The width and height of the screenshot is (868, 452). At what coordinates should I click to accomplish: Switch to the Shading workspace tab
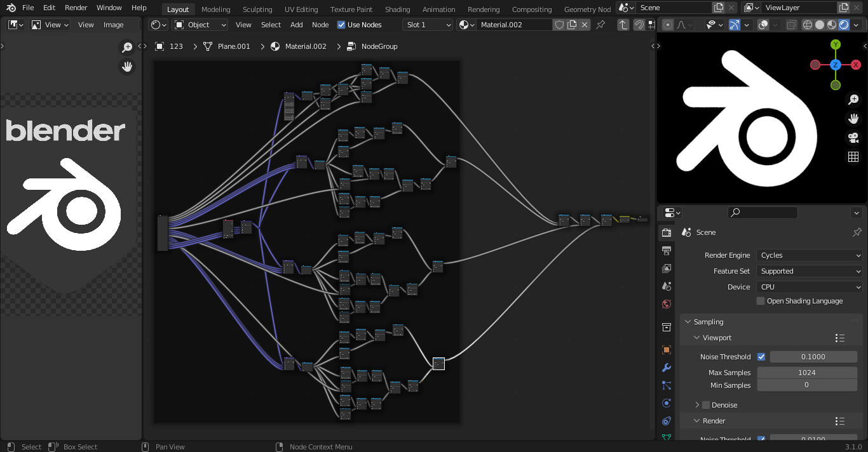pos(397,10)
